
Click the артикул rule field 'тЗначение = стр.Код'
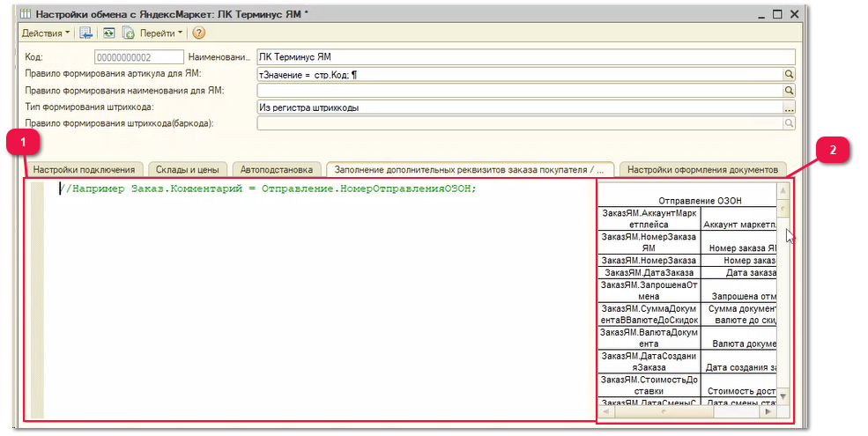520,74
